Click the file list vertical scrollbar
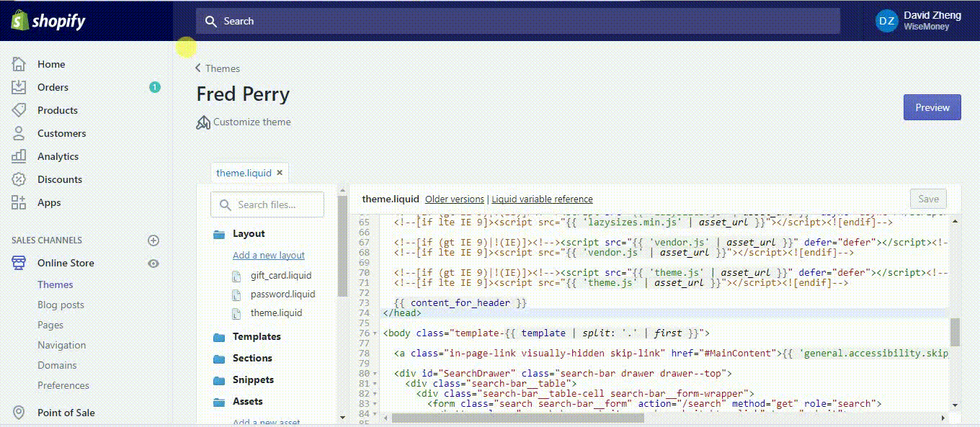This screenshot has height=427, width=980. pyautogui.click(x=342, y=245)
